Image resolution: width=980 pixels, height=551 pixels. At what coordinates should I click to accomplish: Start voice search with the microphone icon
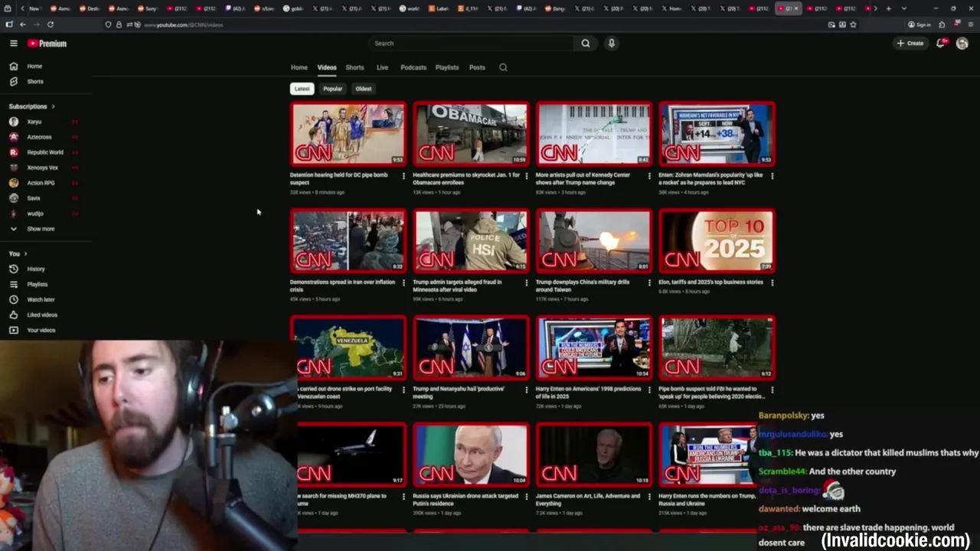pyautogui.click(x=611, y=44)
